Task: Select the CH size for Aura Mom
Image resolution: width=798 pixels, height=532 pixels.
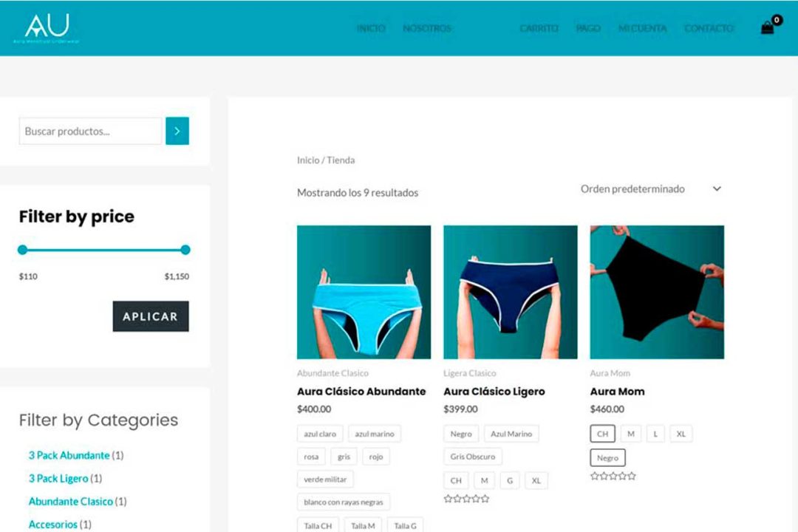Action: (603, 434)
